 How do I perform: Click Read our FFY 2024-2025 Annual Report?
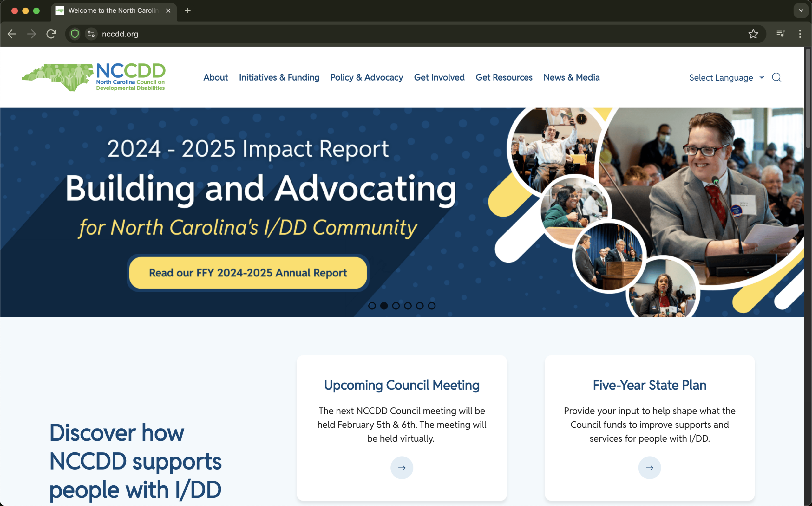(x=248, y=273)
